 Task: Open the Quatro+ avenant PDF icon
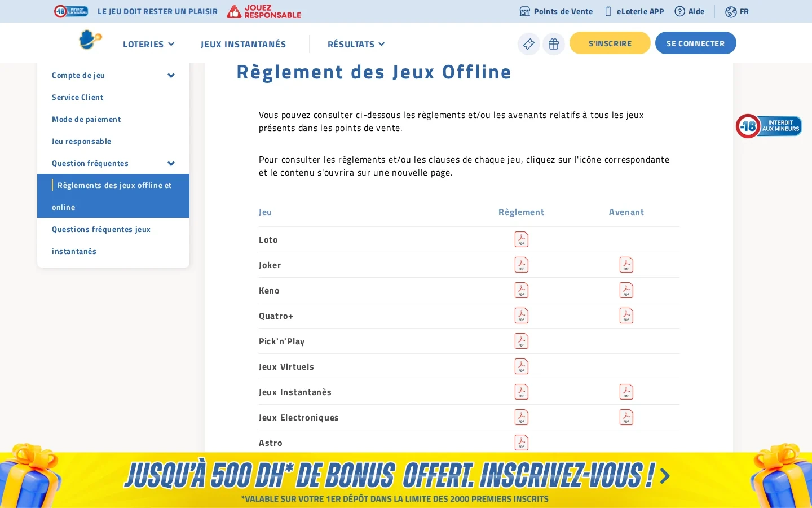click(626, 316)
